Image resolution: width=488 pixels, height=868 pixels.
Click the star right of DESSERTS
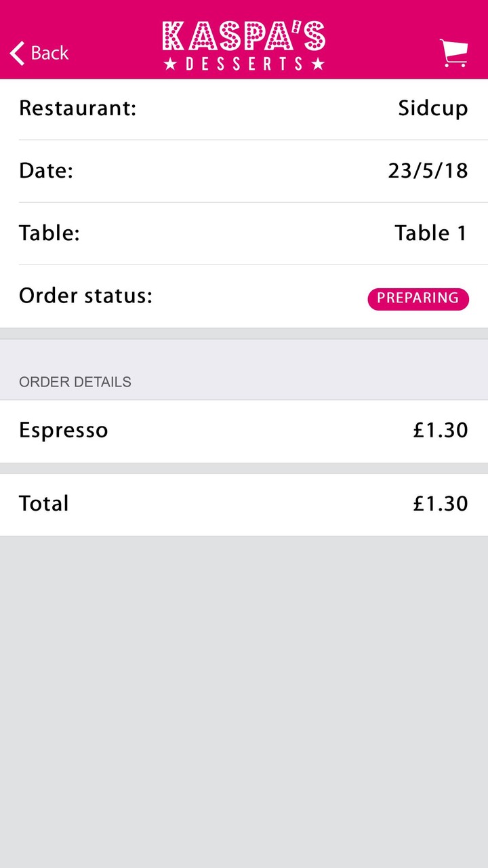point(318,64)
